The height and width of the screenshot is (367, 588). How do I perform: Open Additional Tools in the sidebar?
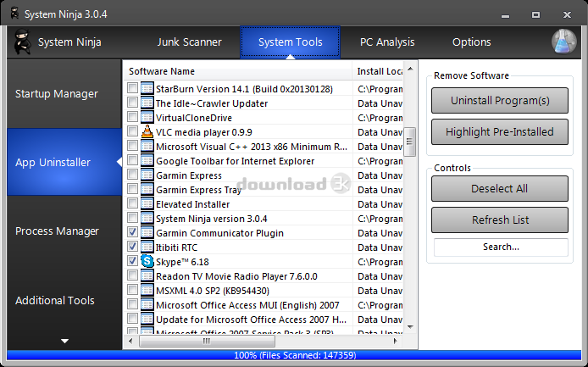click(x=64, y=300)
